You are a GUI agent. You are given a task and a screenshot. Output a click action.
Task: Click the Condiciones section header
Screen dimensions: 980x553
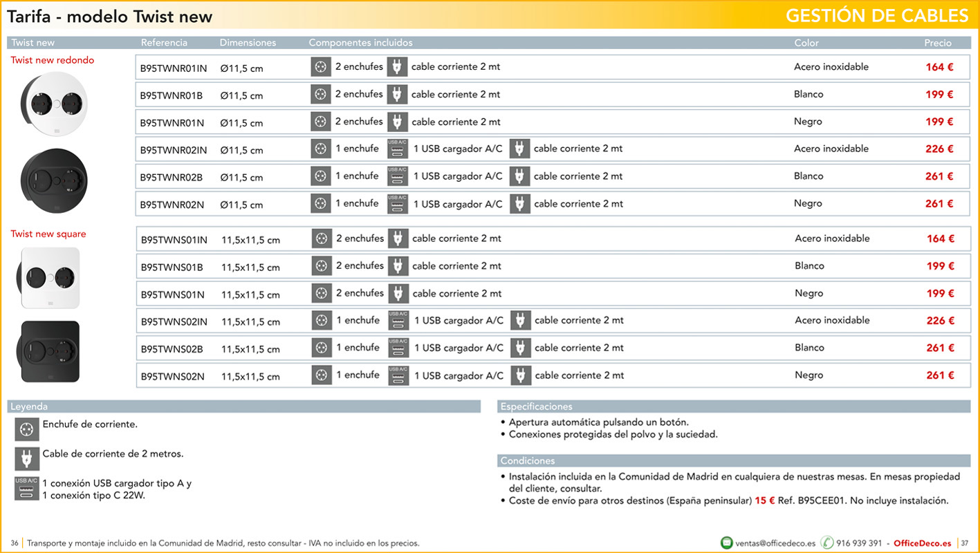734,460
